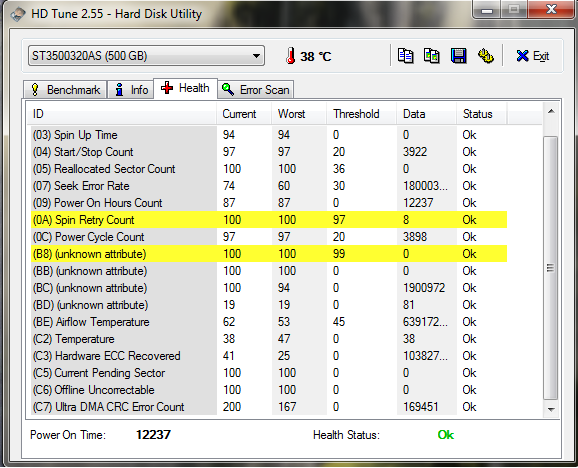Click the green Health Status Ok text

coord(446,435)
